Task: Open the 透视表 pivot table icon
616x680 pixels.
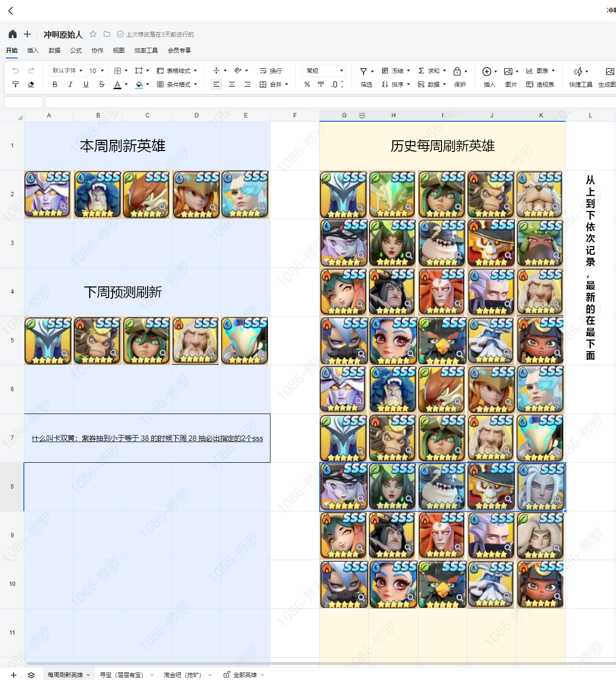Action: [530, 84]
